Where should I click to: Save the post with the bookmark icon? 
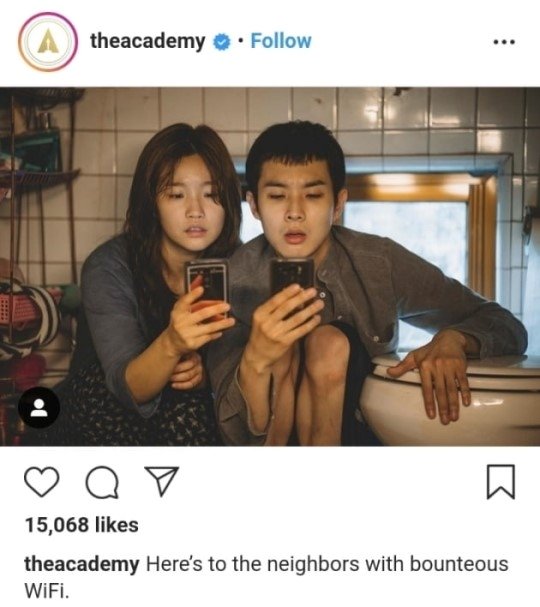tap(501, 482)
